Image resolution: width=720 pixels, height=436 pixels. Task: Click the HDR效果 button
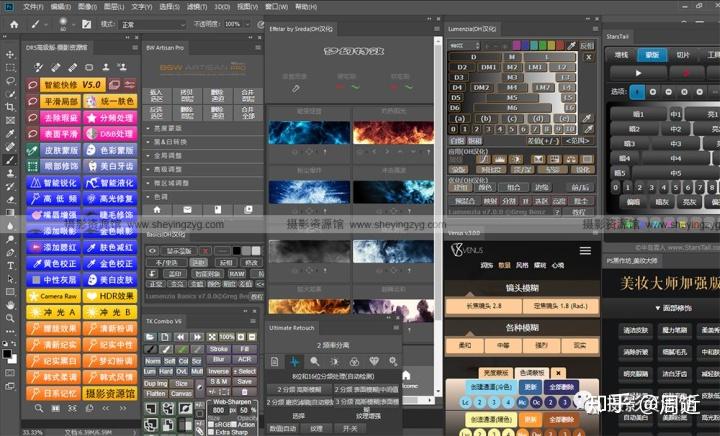click(110, 296)
